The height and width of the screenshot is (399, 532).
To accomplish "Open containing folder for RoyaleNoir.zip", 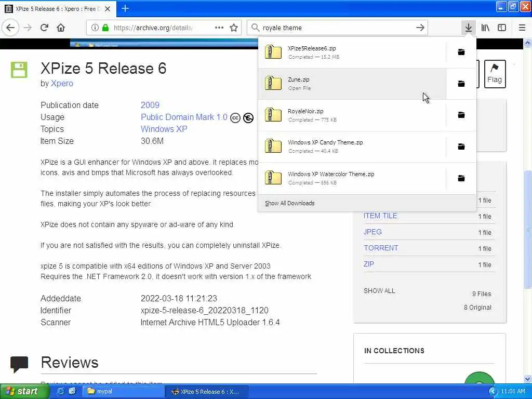I will tap(461, 115).
